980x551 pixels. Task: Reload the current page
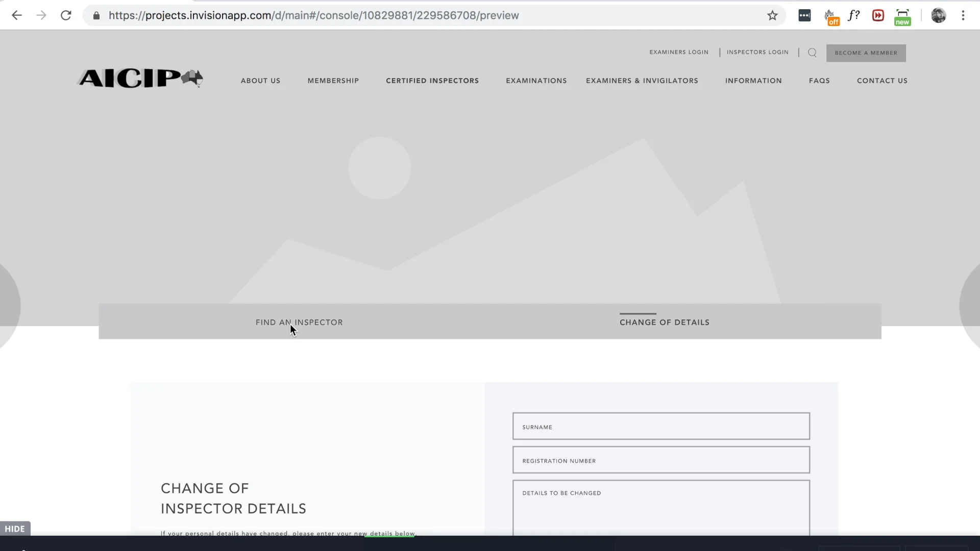tap(66, 15)
